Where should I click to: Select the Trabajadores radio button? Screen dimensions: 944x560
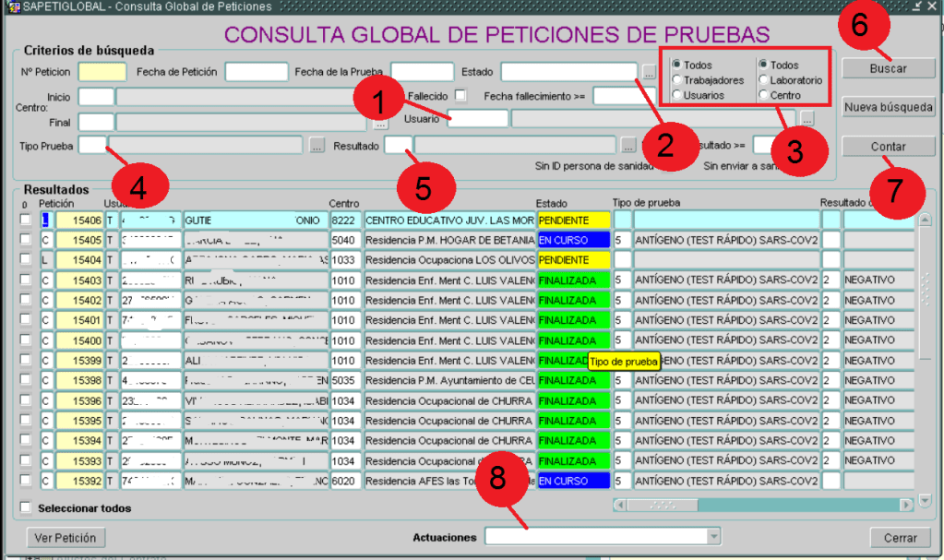677,80
